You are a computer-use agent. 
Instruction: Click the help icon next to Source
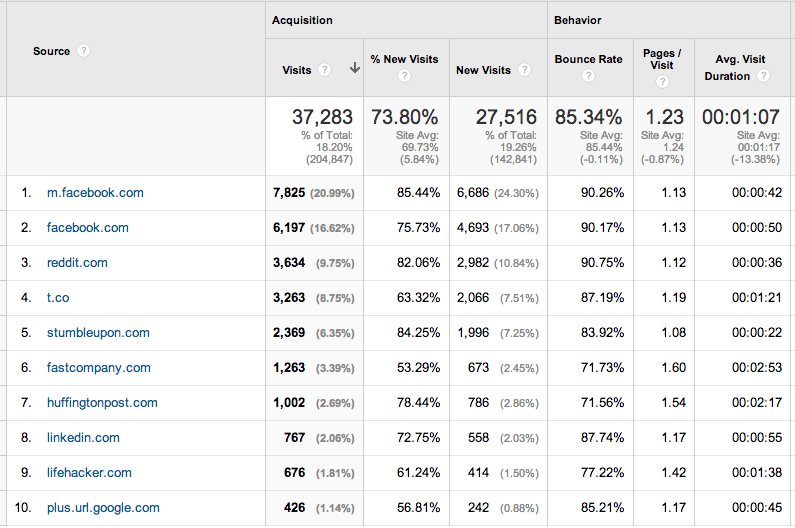click(x=84, y=51)
